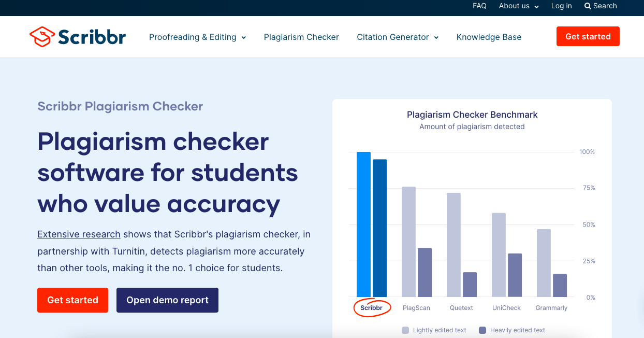Click the Grammarly axis label

[551, 308]
